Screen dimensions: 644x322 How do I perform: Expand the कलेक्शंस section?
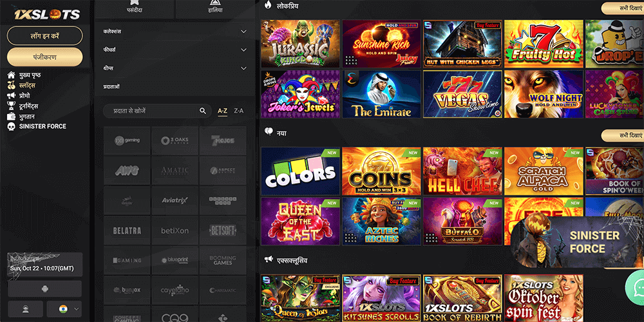click(x=175, y=32)
